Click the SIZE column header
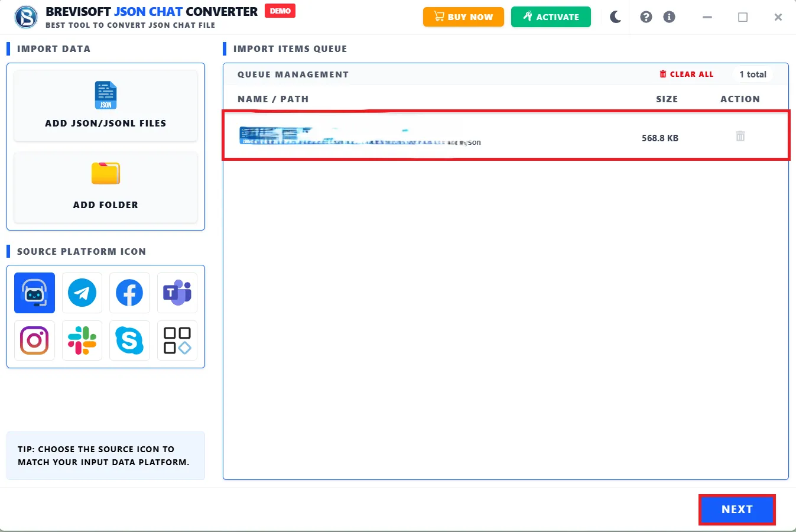This screenshot has height=532, width=796. 667,99
